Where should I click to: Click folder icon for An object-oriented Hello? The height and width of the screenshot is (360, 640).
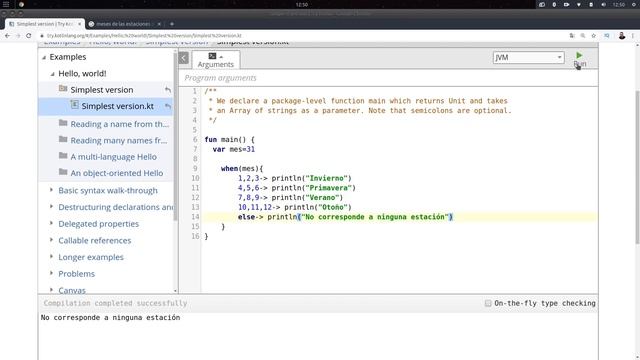coord(63,172)
